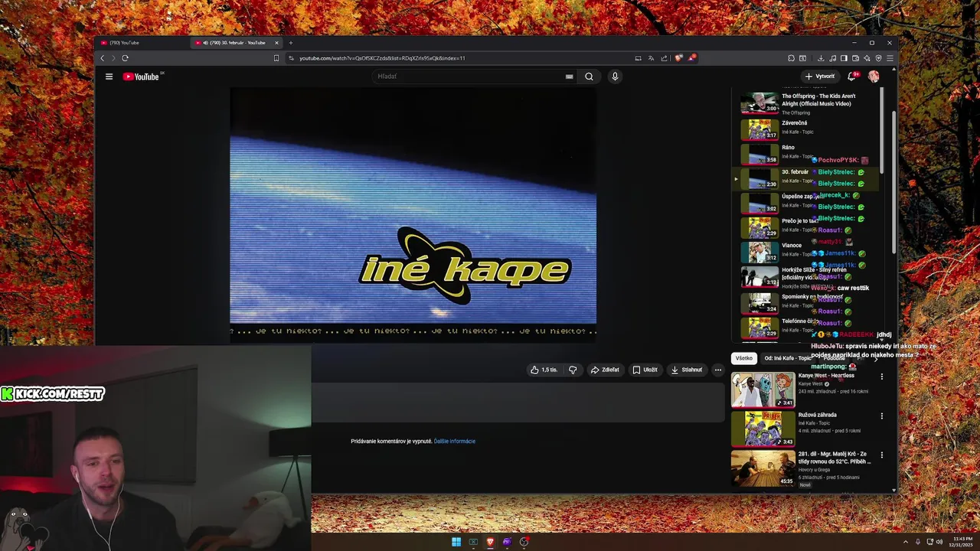This screenshot has width=980, height=551.
Task: Reload the page with the refresh icon
Action: pos(125,58)
